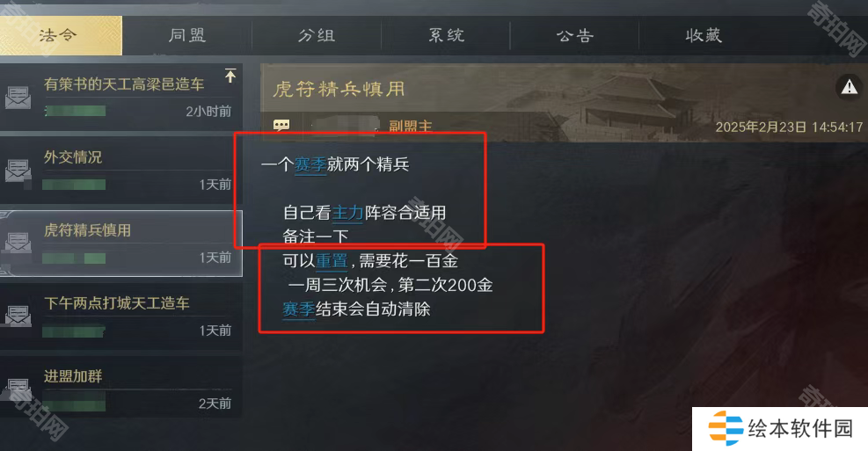Go to the 公告 tab
This screenshot has height=451, width=868.
575,35
